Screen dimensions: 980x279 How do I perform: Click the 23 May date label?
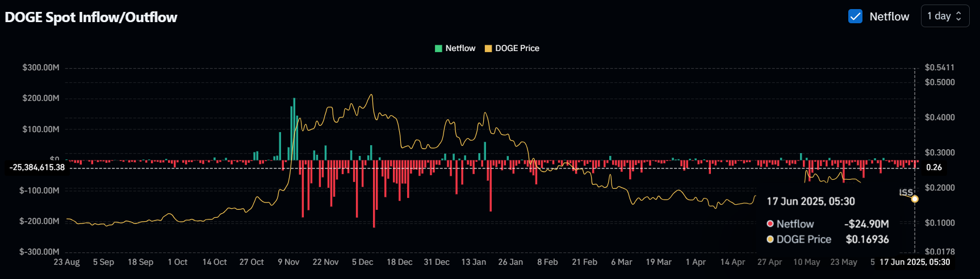pyautogui.click(x=844, y=262)
